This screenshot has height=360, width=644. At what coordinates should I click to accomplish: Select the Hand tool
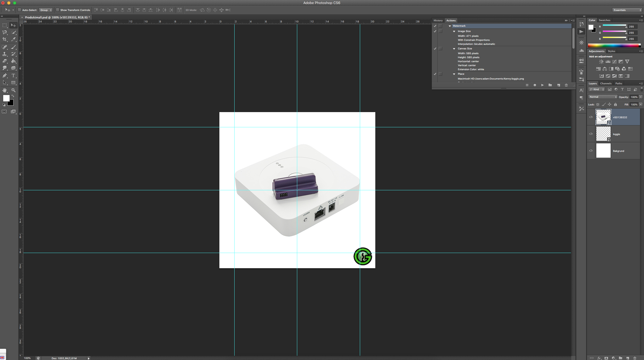coord(5,90)
